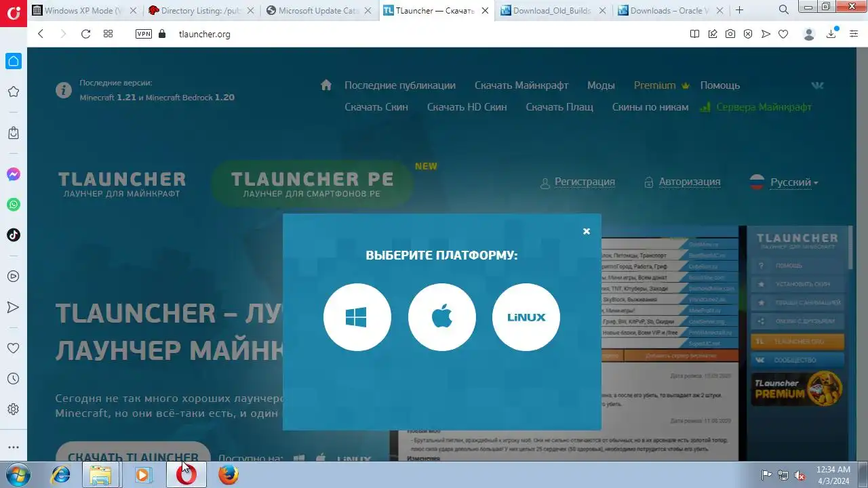This screenshot has width=868, height=488.
Task: Open TikTok in Opera sidebar
Action: tap(14, 235)
